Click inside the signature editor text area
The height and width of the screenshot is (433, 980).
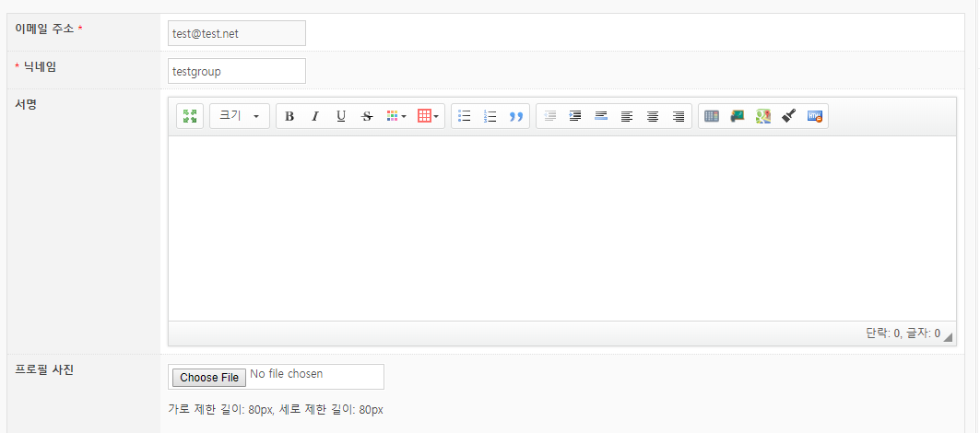tap(561, 228)
